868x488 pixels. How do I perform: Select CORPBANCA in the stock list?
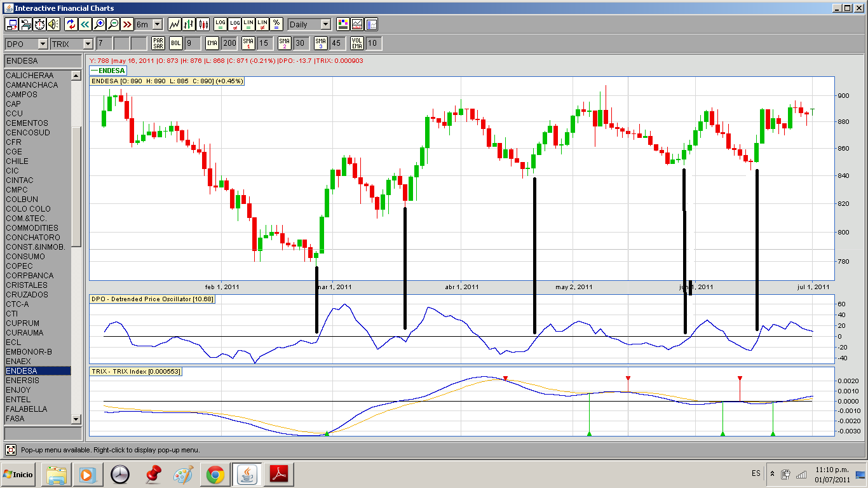pyautogui.click(x=37, y=276)
